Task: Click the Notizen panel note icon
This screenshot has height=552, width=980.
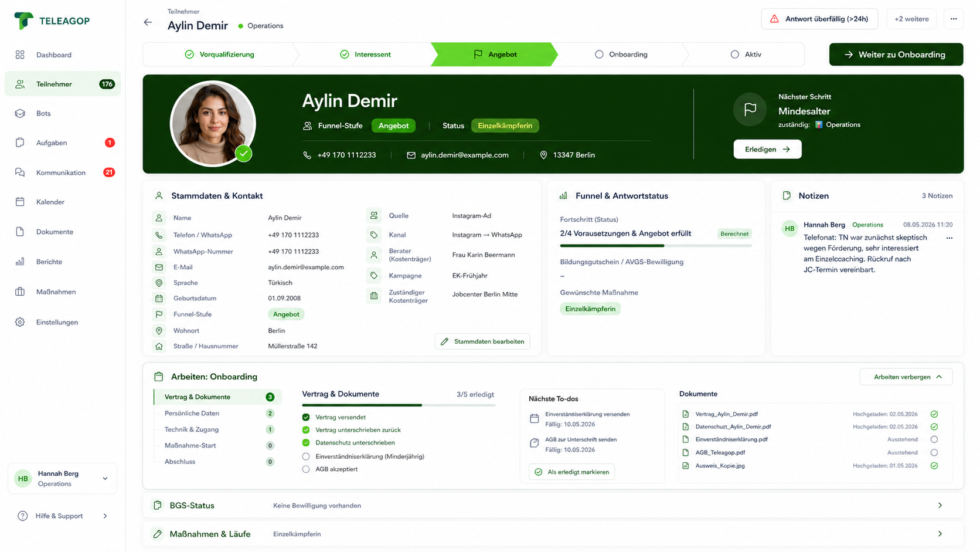Action: tap(787, 195)
